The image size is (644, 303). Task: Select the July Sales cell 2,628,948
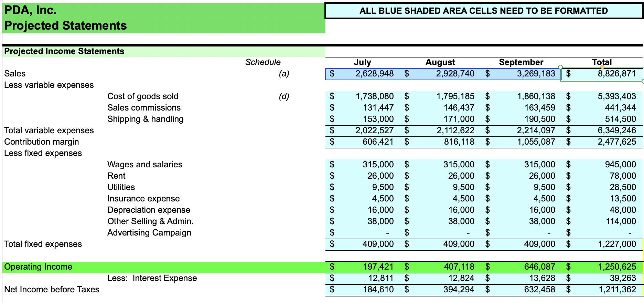363,74
